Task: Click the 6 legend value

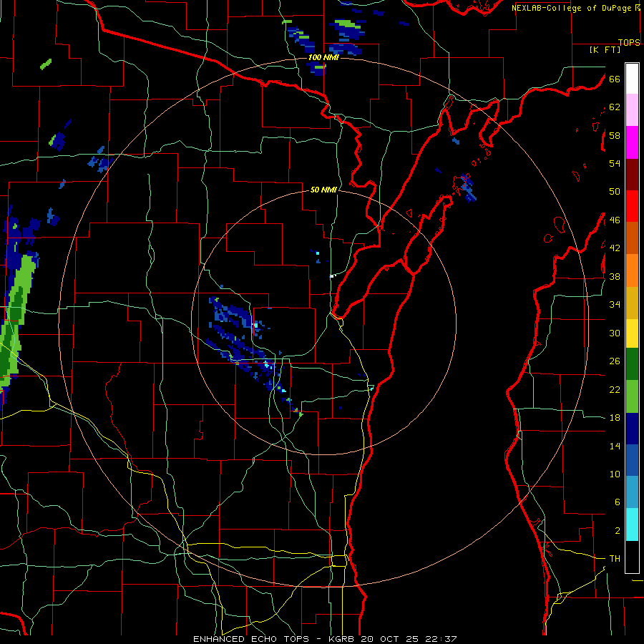Action: click(x=617, y=502)
